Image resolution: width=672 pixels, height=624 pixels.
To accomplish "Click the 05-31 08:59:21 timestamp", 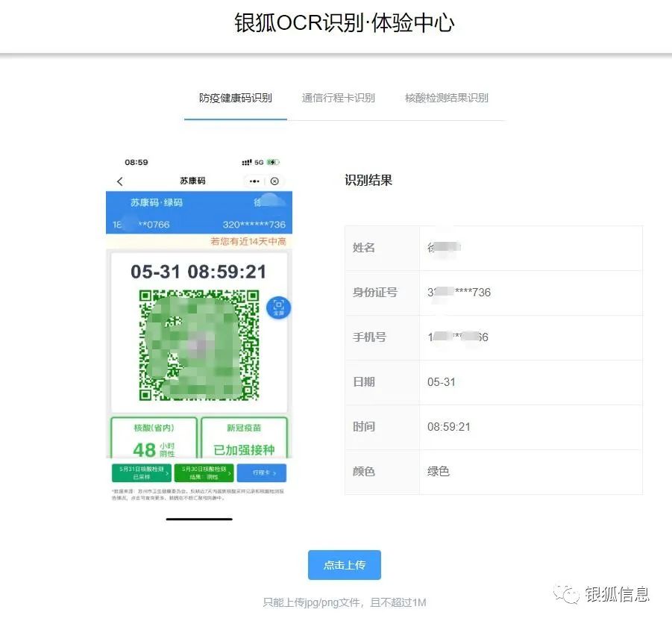I will [x=198, y=272].
